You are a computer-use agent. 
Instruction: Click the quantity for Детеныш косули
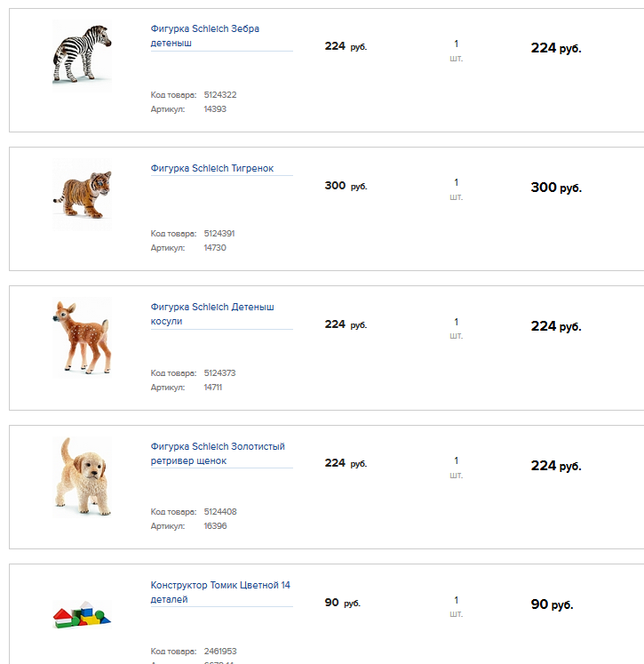point(457,322)
